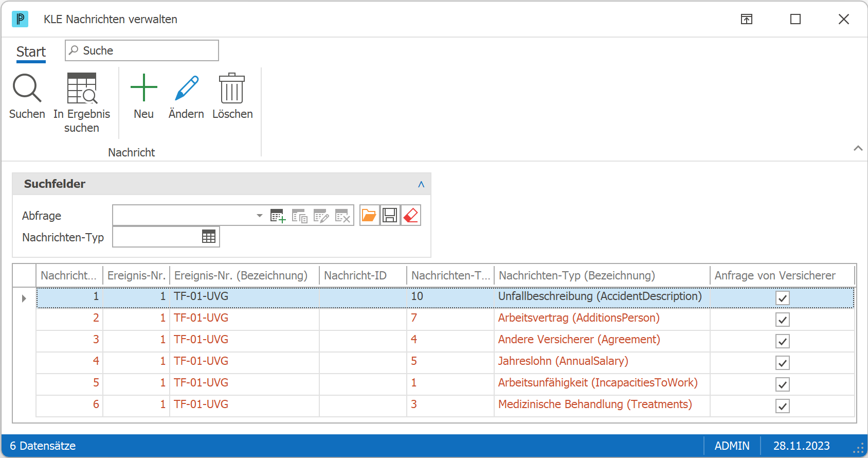The width and height of the screenshot is (868, 458).
Task: Click the P application icon in title bar
Action: 20,19
